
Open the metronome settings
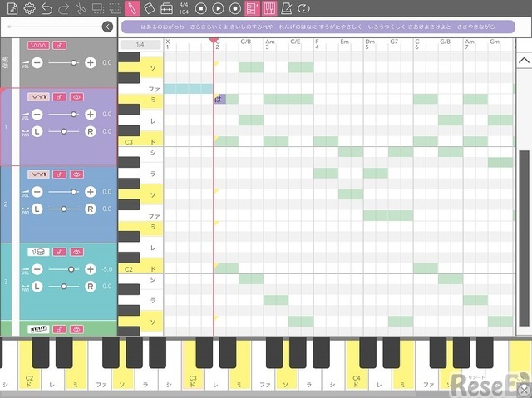coord(287,8)
